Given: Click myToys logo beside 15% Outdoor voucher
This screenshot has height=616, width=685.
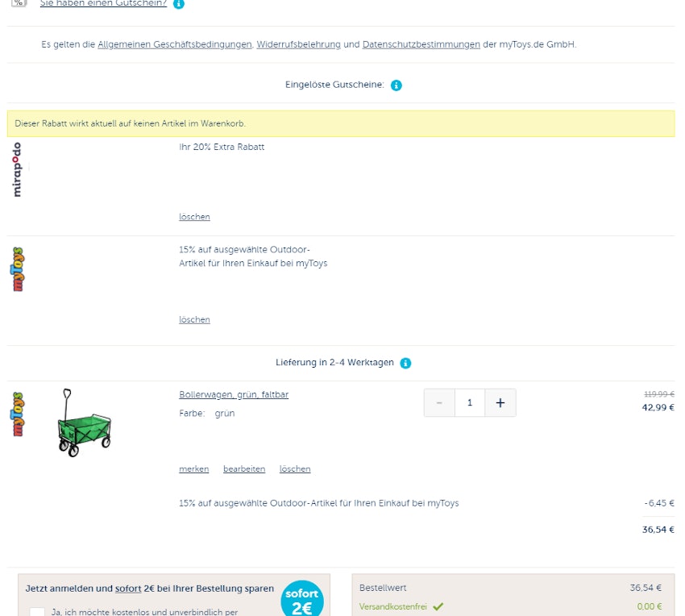Looking at the screenshot, I should click(x=18, y=269).
